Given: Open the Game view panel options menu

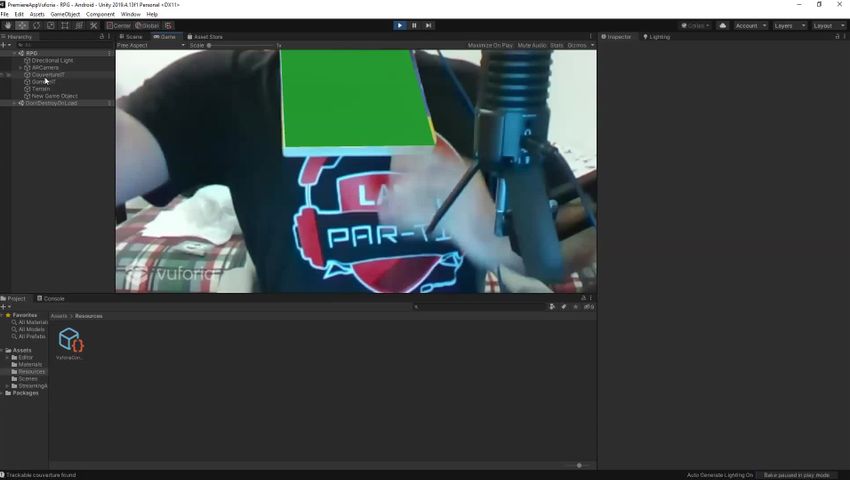Looking at the screenshot, I should [590, 36].
